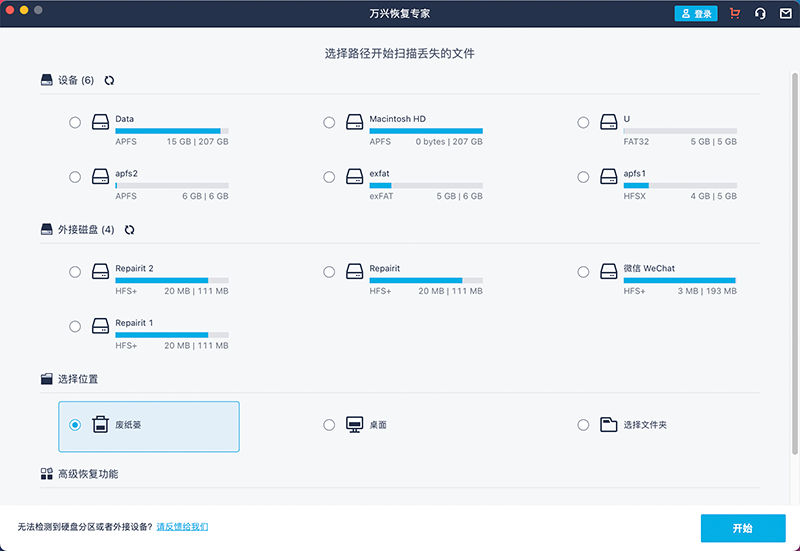Select the Repairit radio button
The image size is (800, 551).
[x=329, y=272]
